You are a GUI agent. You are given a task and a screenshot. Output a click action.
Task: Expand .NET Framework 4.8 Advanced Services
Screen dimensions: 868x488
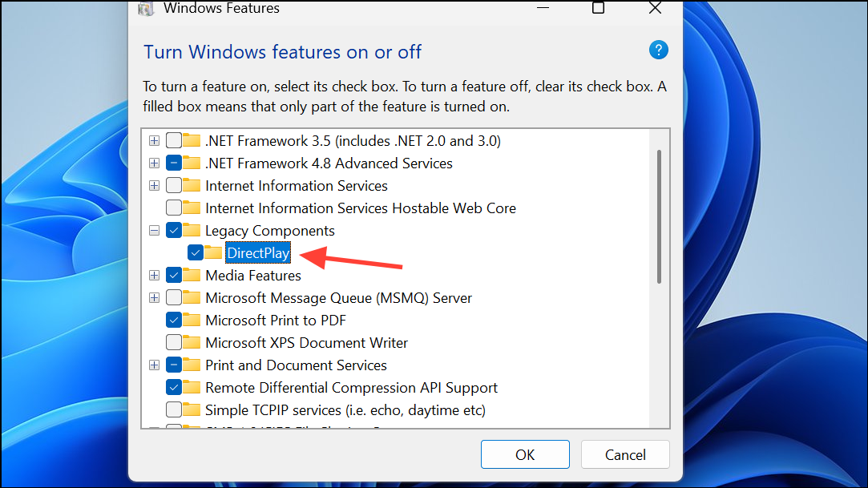[x=154, y=163]
